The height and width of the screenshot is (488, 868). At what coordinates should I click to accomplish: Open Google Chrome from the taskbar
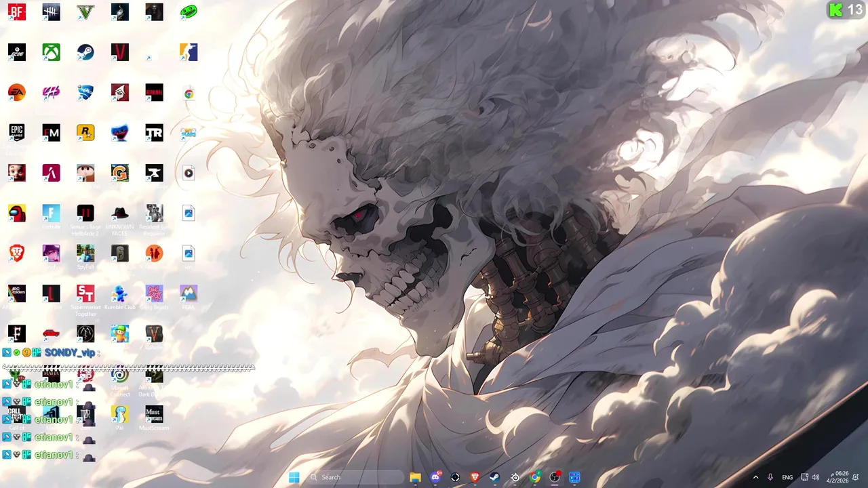pyautogui.click(x=535, y=477)
